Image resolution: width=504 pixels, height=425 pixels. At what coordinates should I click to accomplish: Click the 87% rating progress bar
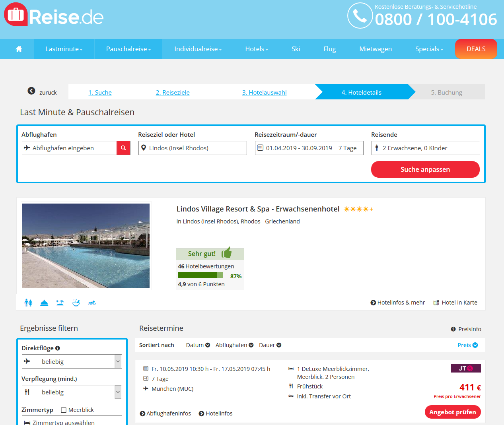click(x=200, y=275)
